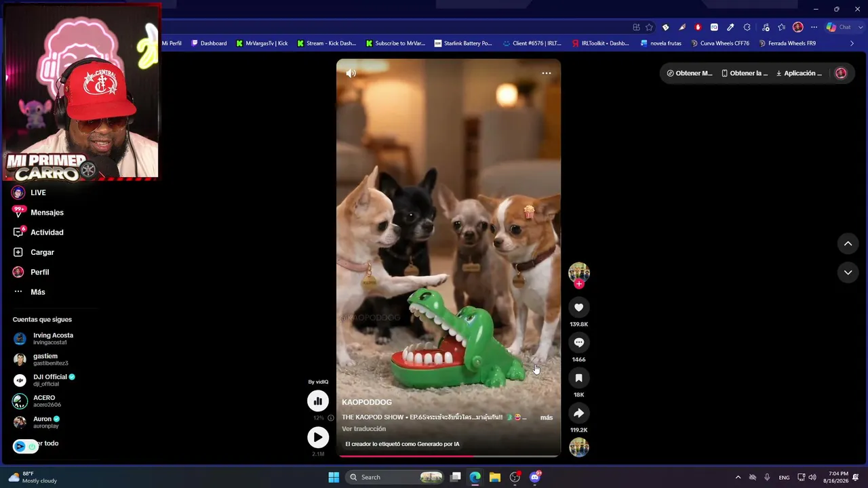
Task: Open Irving Acosta's followed account
Action: 43,338
